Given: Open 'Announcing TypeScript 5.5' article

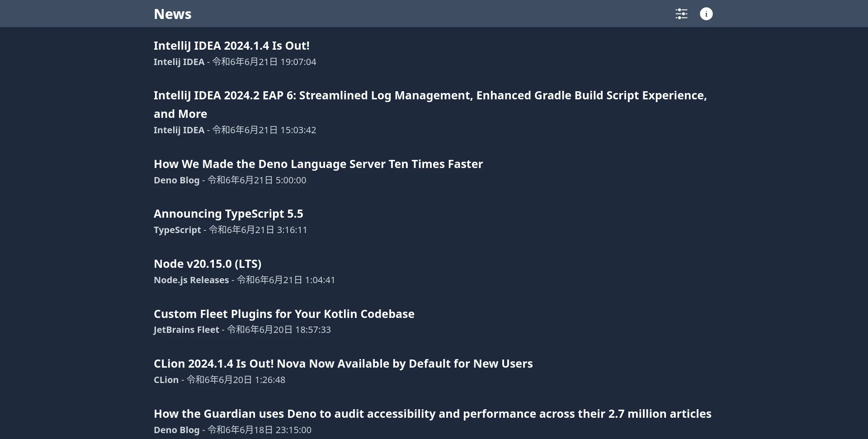Looking at the screenshot, I should (x=228, y=214).
